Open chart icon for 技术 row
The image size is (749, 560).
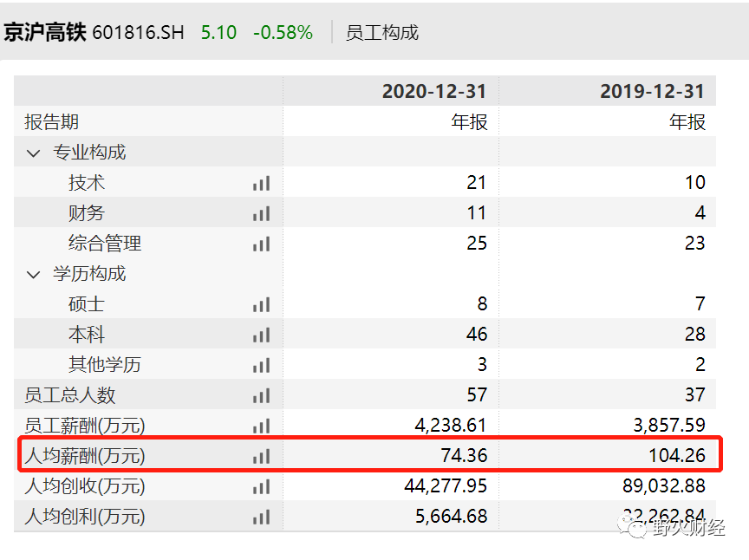click(x=261, y=184)
